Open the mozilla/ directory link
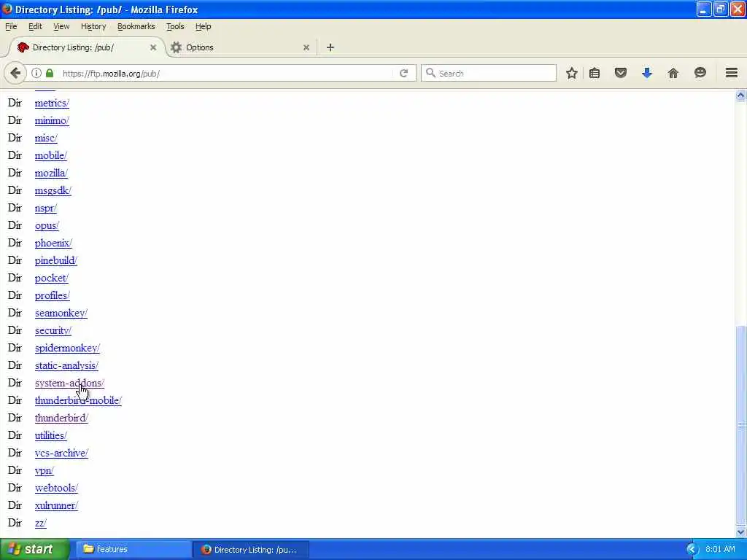This screenshot has width=747, height=560. (51, 173)
